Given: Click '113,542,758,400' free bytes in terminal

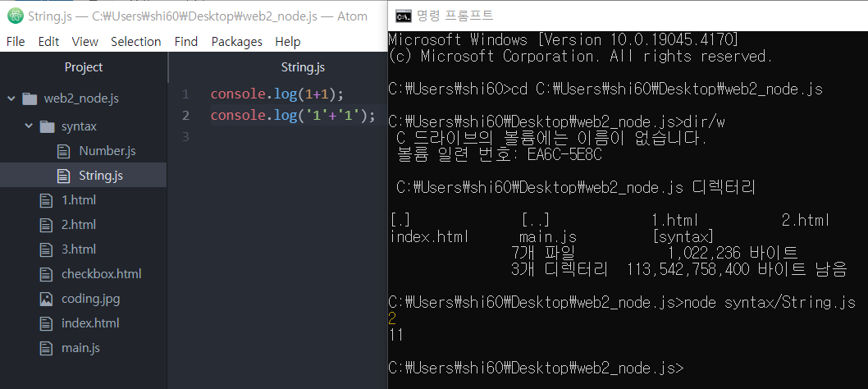Looking at the screenshot, I should pyautogui.click(x=688, y=270).
